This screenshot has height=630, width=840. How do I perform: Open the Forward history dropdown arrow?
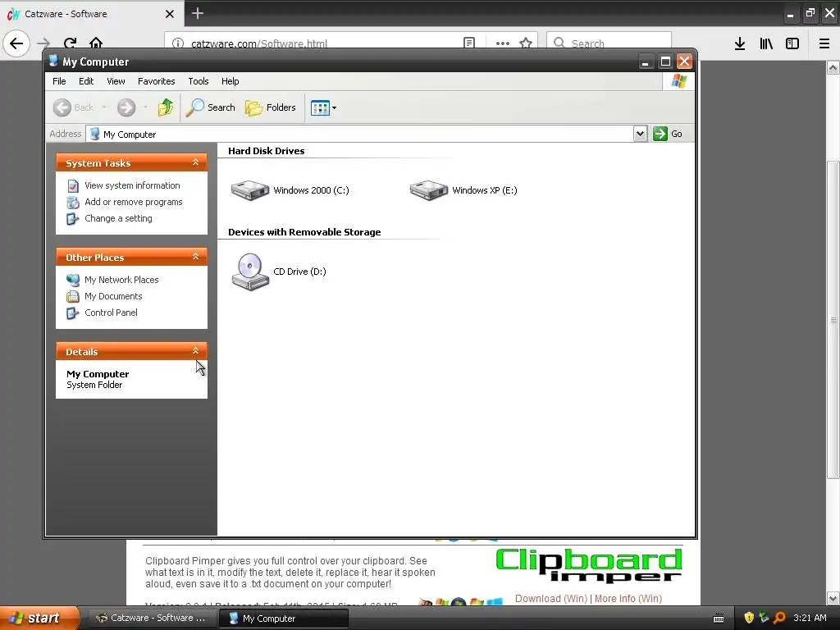(145, 107)
